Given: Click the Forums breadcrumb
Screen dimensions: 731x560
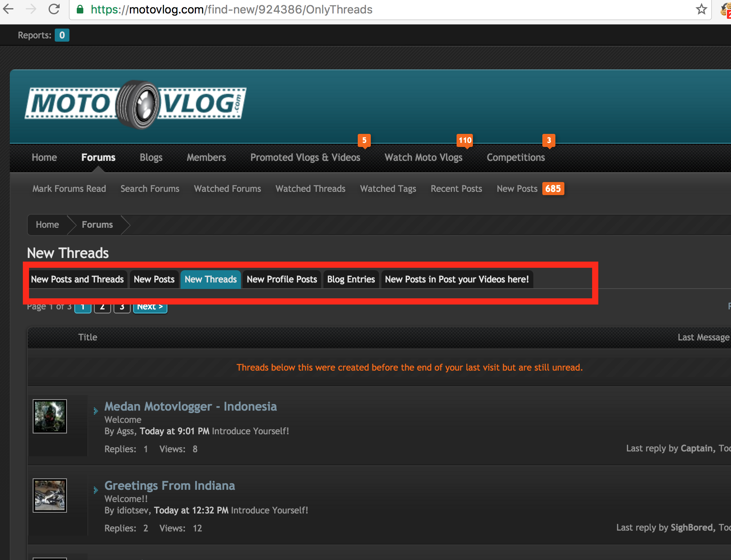Looking at the screenshot, I should point(97,224).
